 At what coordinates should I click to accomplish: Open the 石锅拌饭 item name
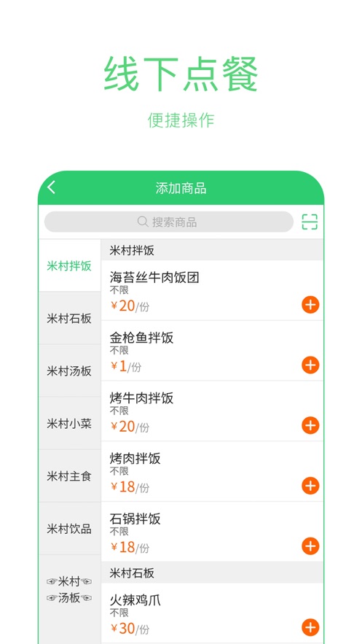(135, 519)
